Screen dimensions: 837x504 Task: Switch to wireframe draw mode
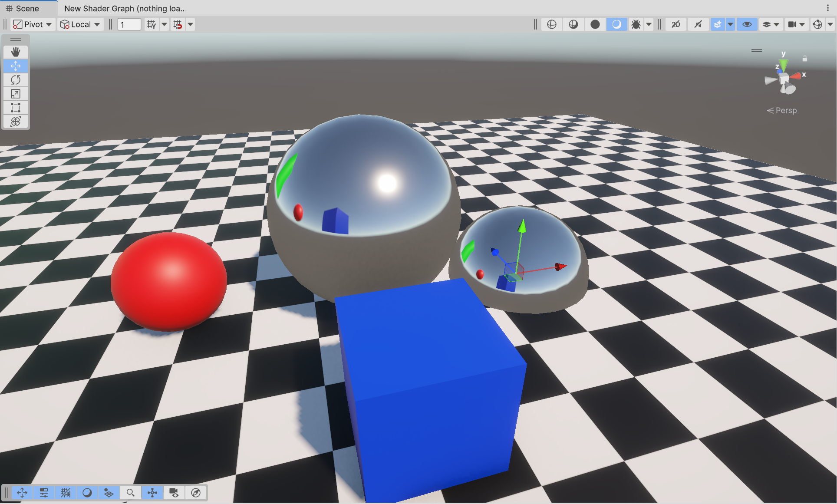coord(552,25)
